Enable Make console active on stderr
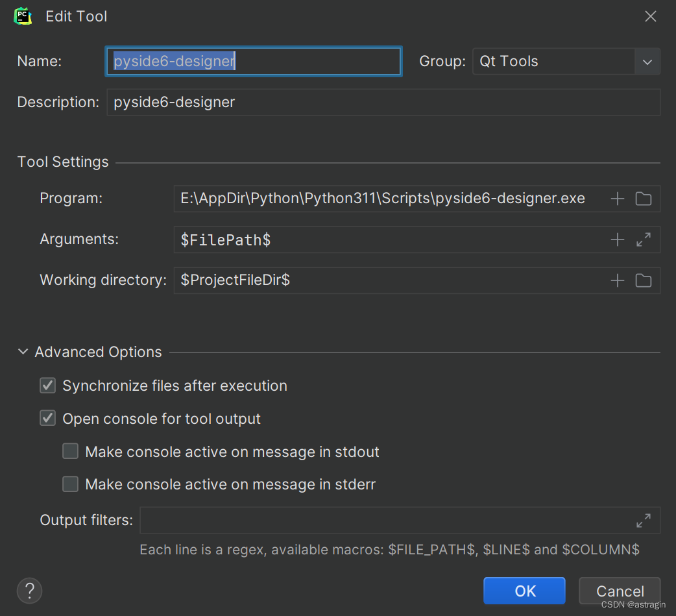Viewport: 676px width, 616px height. click(70, 484)
